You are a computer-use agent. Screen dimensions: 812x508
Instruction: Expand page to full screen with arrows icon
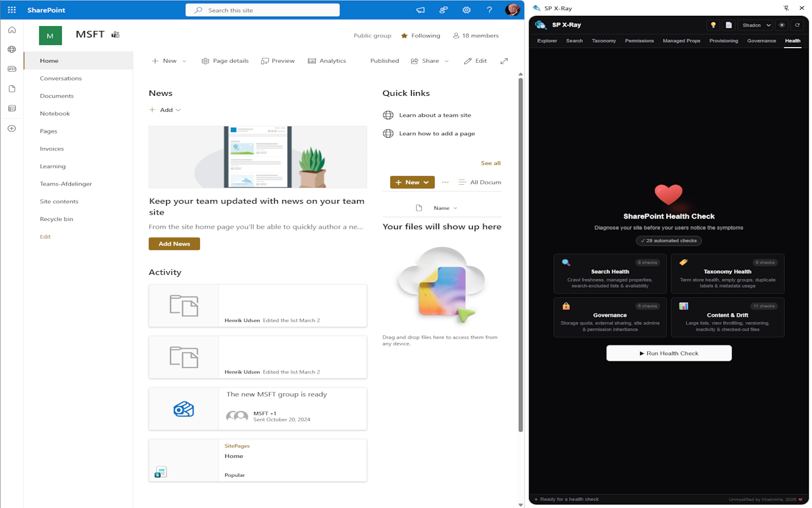[504, 61]
